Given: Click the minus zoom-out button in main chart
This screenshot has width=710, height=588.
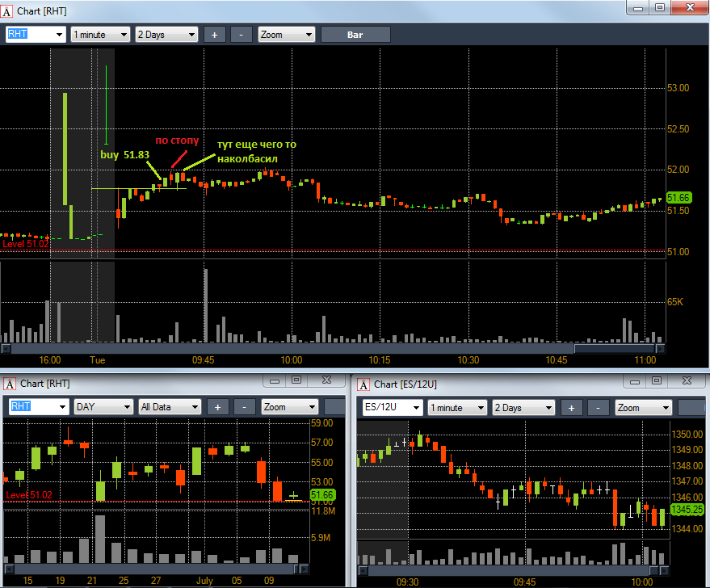Looking at the screenshot, I should (241, 35).
